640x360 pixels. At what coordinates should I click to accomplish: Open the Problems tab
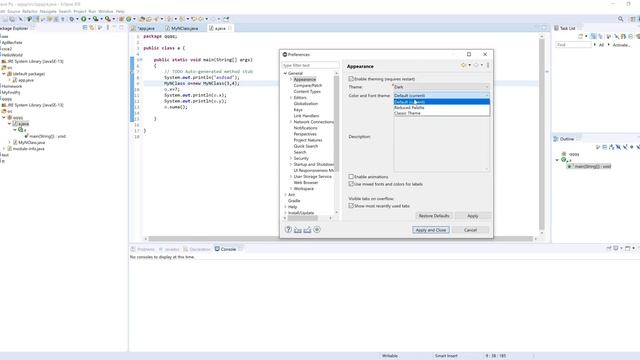coord(143,249)
